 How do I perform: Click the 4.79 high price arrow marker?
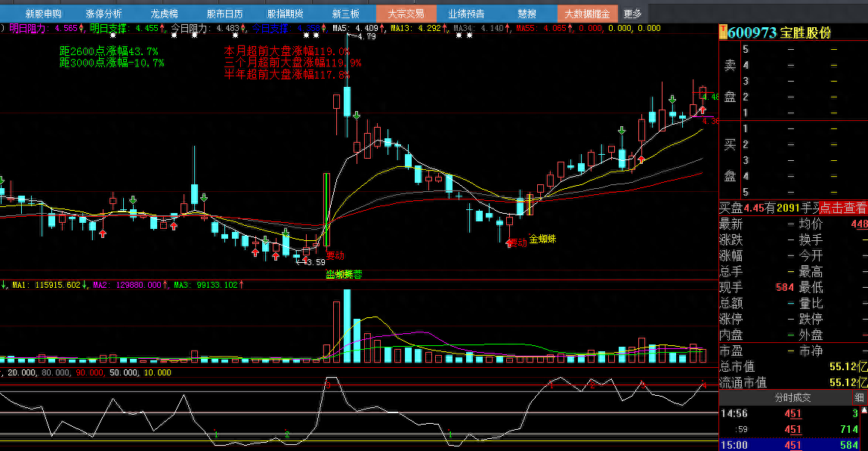366,36
